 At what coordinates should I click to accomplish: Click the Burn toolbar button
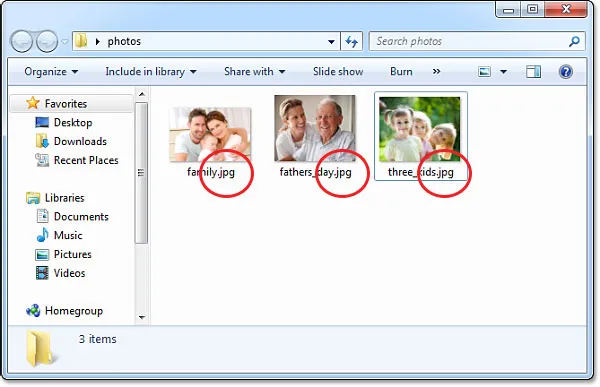[x=401, y=72]
